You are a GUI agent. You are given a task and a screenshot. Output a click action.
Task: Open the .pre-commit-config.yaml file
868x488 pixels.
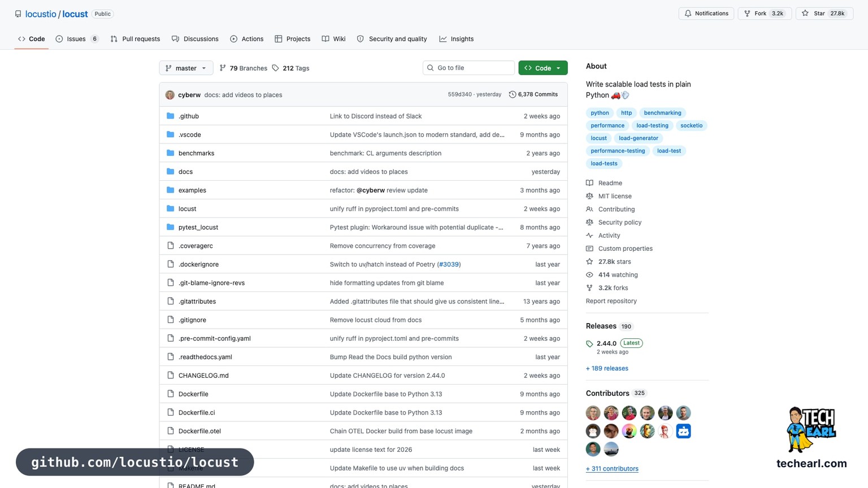[215, 338]
